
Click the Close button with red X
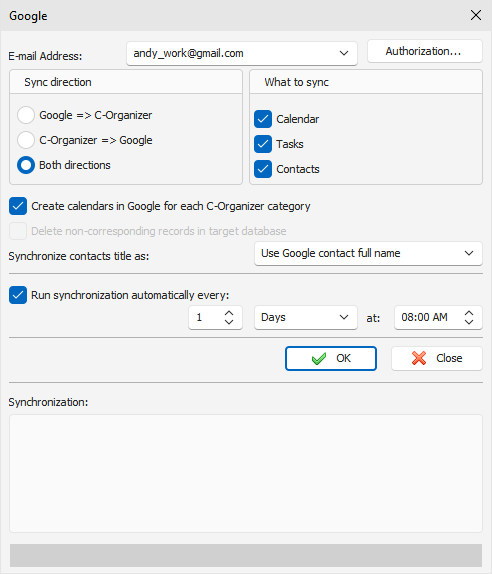(437, 358)
